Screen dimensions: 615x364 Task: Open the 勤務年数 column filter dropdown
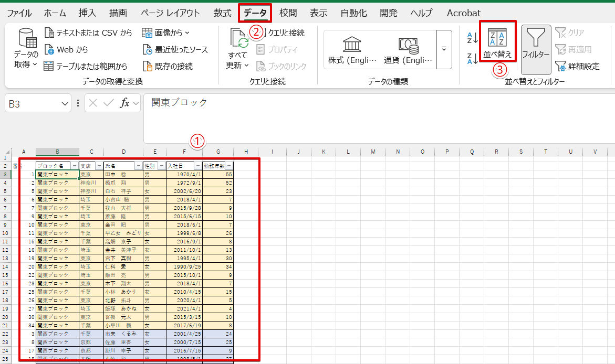coord(229,166)
